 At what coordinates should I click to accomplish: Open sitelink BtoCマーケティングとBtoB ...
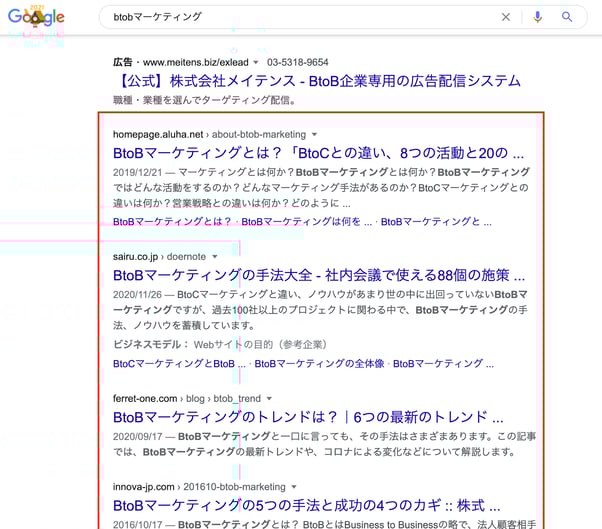179,364
